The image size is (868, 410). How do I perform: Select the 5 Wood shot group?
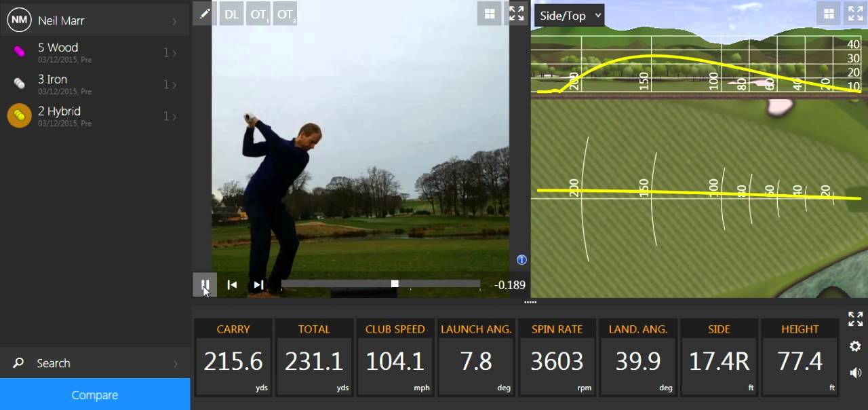(95, 52)
